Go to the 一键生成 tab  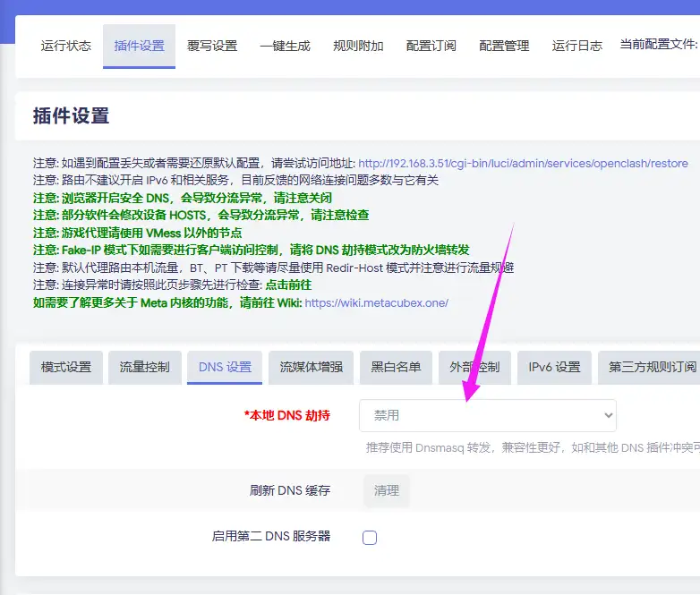tap(285, 46)
